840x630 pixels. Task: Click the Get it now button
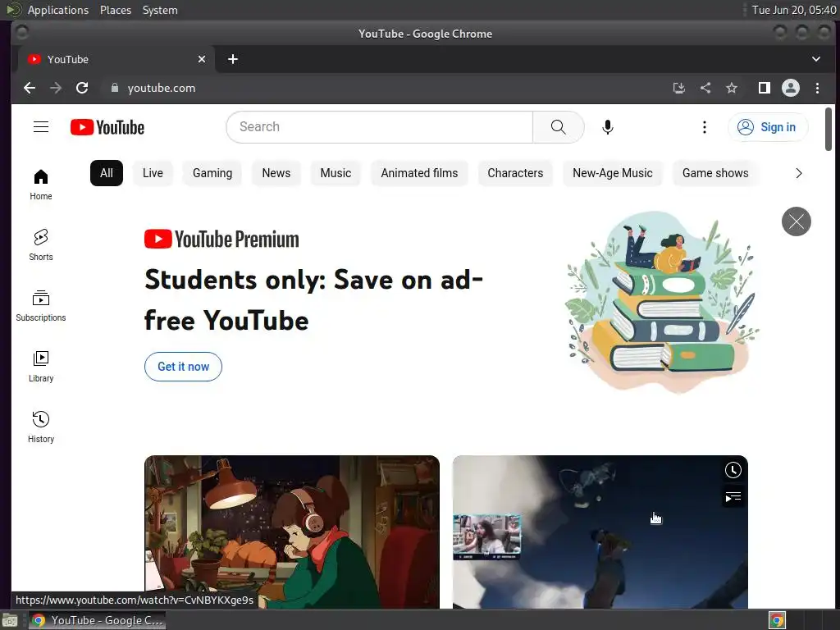[x=183, y=367]
